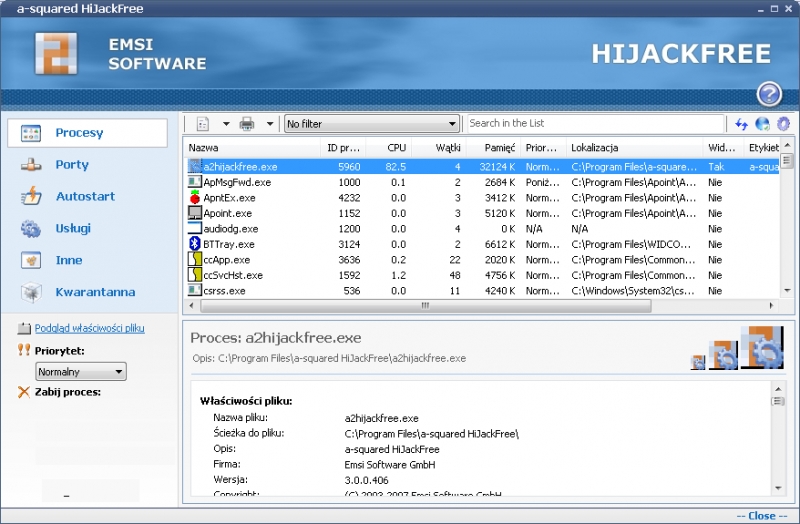Screen dimensions: 800x524
Task: Click the BTTray.exe Bluetooth icon
Action: 195,244
